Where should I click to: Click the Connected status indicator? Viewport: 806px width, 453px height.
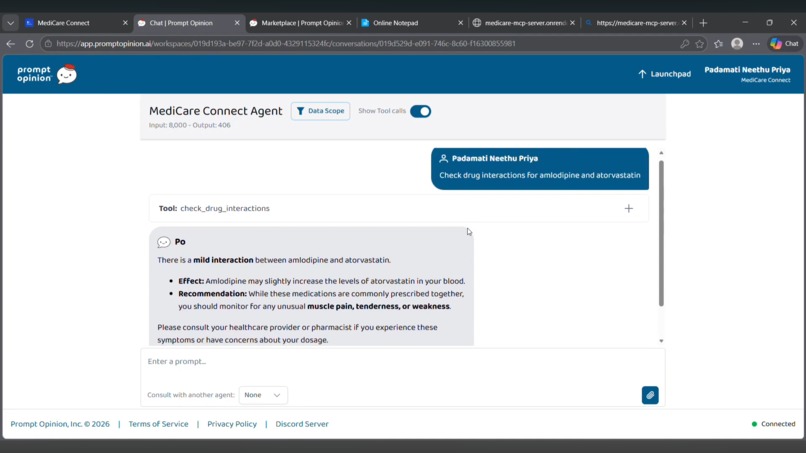[773, 424]
